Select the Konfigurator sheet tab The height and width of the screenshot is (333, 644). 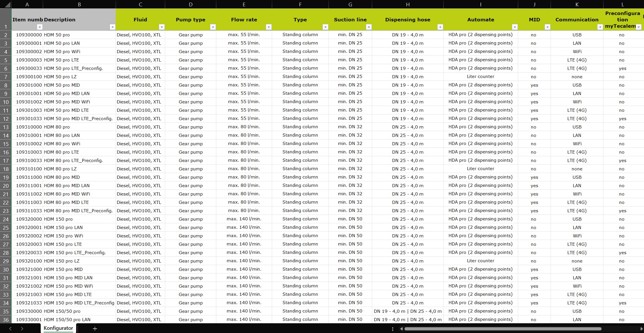point(58,328)
